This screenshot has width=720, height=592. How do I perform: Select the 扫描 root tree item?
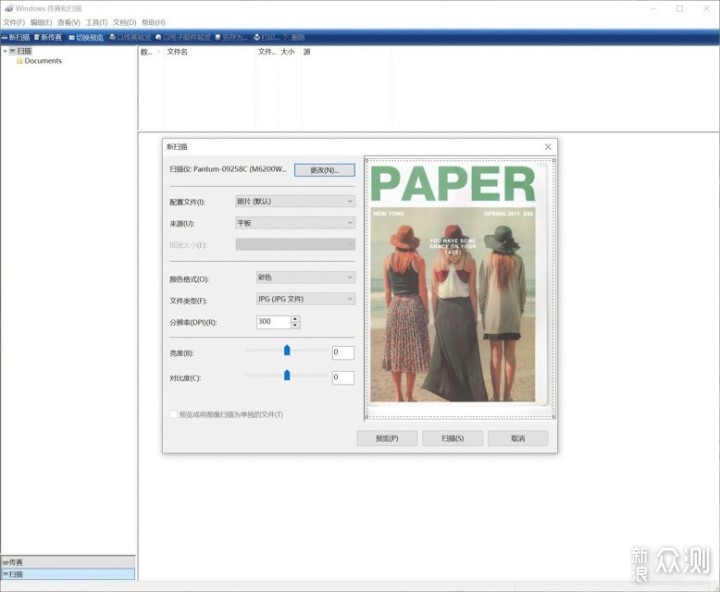click(24, 51)
